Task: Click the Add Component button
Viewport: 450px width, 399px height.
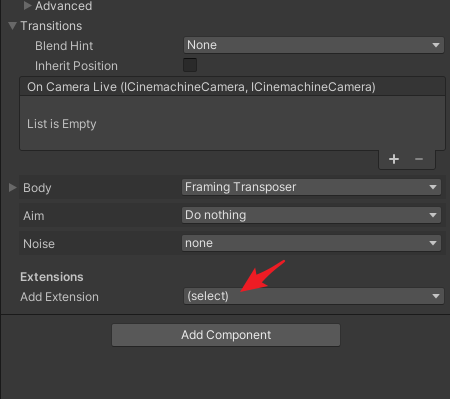Action: point(226,335)
